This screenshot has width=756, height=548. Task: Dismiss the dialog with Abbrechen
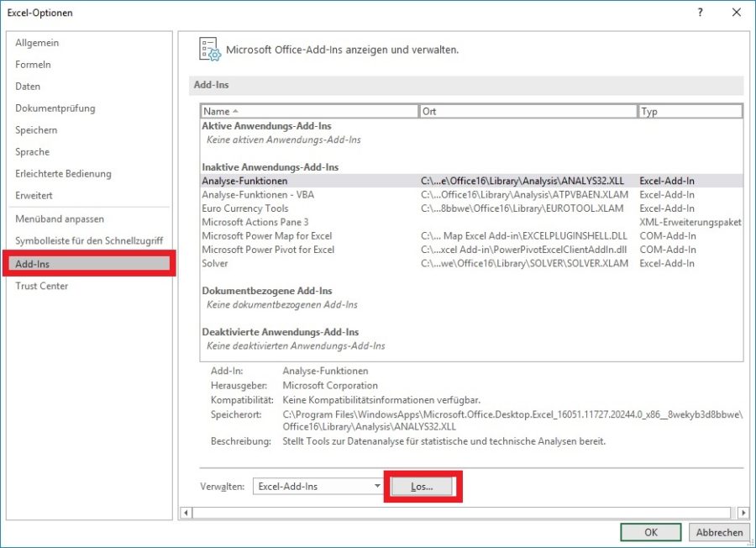pyautogui.click(x=719, y=532)
